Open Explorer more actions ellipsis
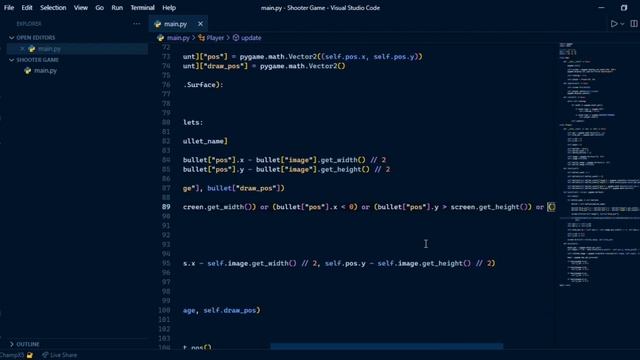Image resolution: width=640 pixels, height=360 pixels. click(x=137, y=24)
